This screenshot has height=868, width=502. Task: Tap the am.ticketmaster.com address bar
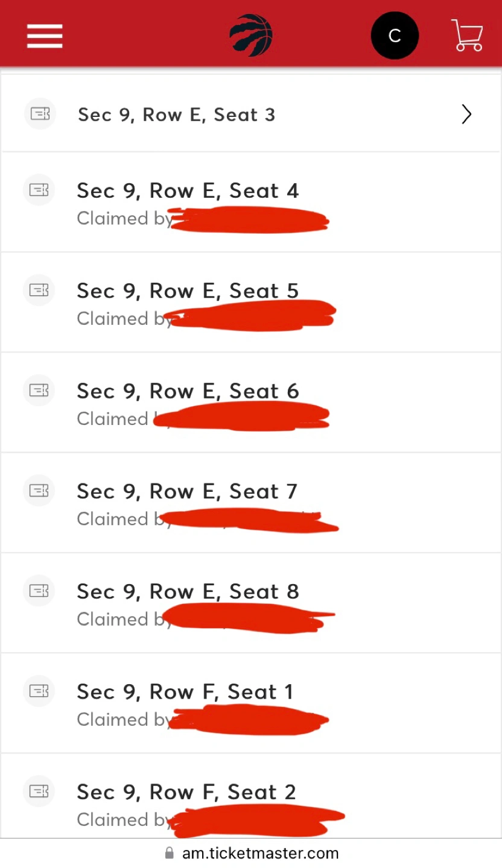click(260, 853)
